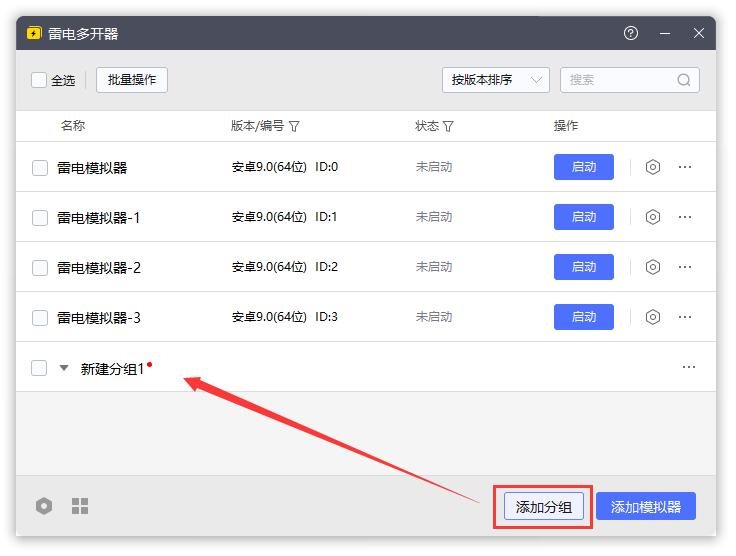Click the help question mark icon
Image resolution: width=736 pixels, height=556 pixels.
631,33
